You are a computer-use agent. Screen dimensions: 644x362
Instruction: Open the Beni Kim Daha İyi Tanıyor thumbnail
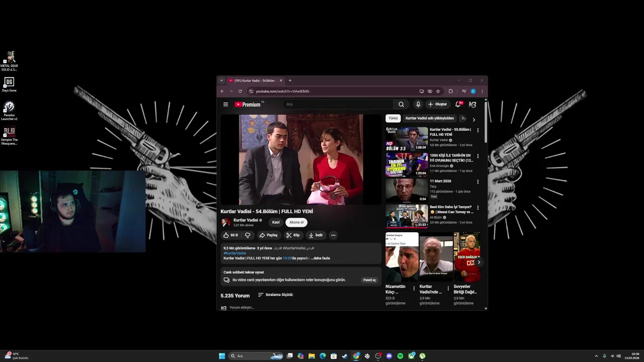pyautogui.click(x=407, y=216)
